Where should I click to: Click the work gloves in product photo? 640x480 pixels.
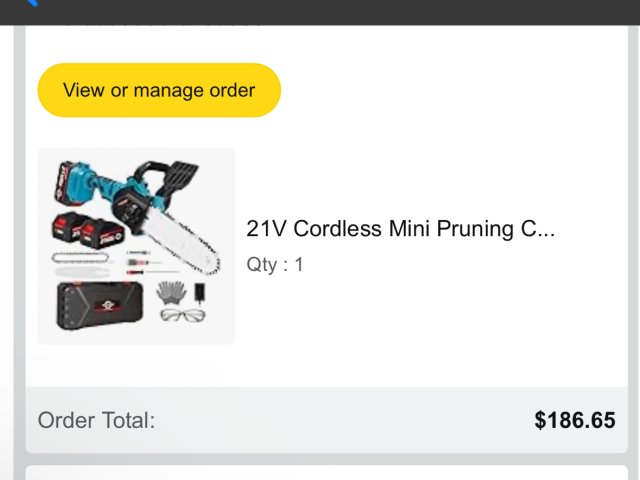click(x=172, y=292)
